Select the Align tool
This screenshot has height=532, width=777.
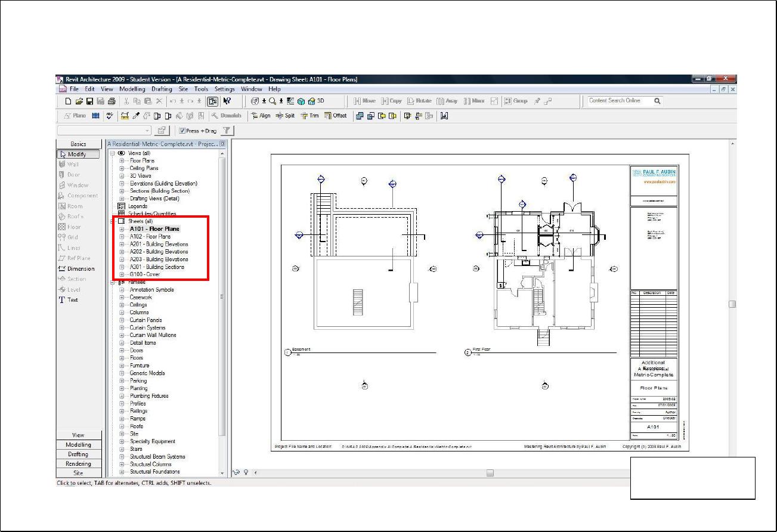[x=261, y=116]
